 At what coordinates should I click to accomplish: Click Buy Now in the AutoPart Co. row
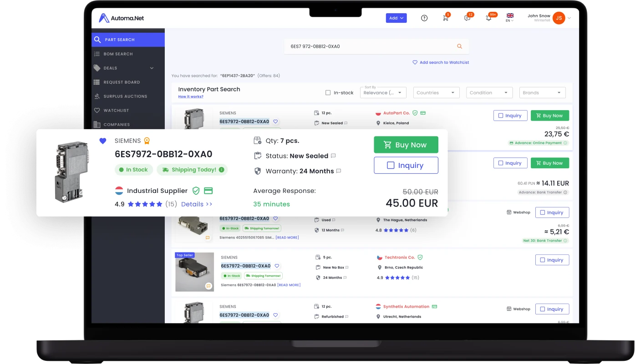tap(550, 116)
